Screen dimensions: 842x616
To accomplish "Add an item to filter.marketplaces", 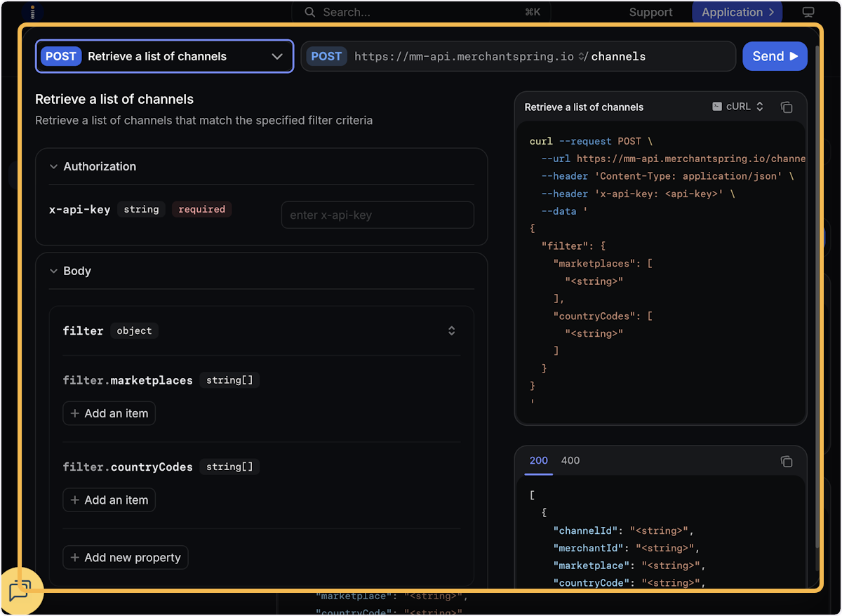I will 109,413.
